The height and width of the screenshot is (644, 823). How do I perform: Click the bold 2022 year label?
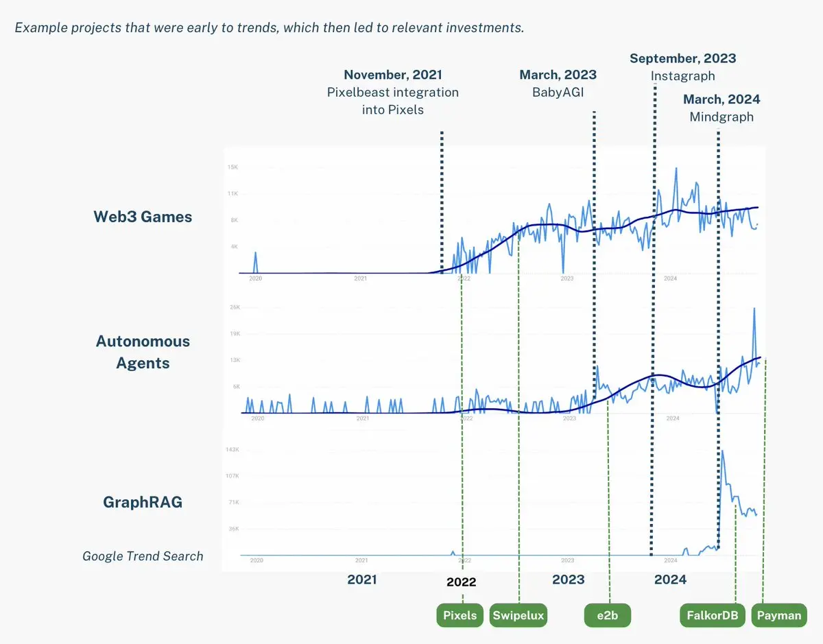pyautogui.click(x=461, y=582)
